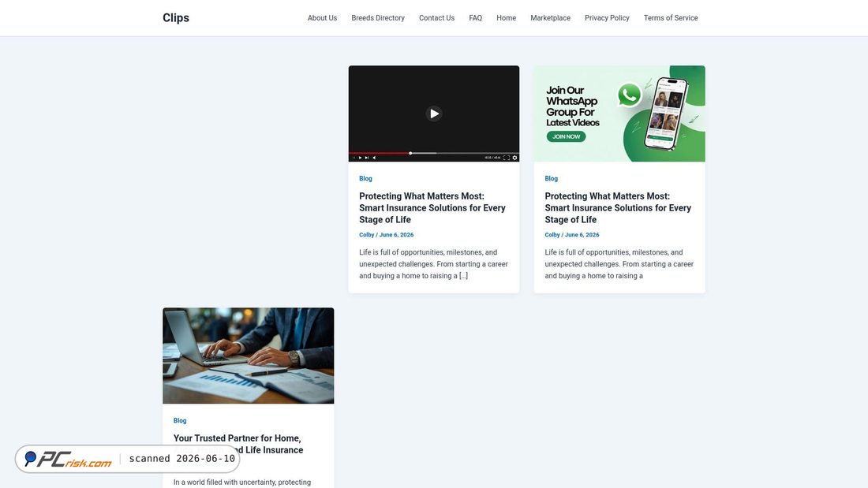Image resolution: width=868 pixels, height=488 pixels.
Task: Open post title below WhatsApp banner
Action: 618,207
